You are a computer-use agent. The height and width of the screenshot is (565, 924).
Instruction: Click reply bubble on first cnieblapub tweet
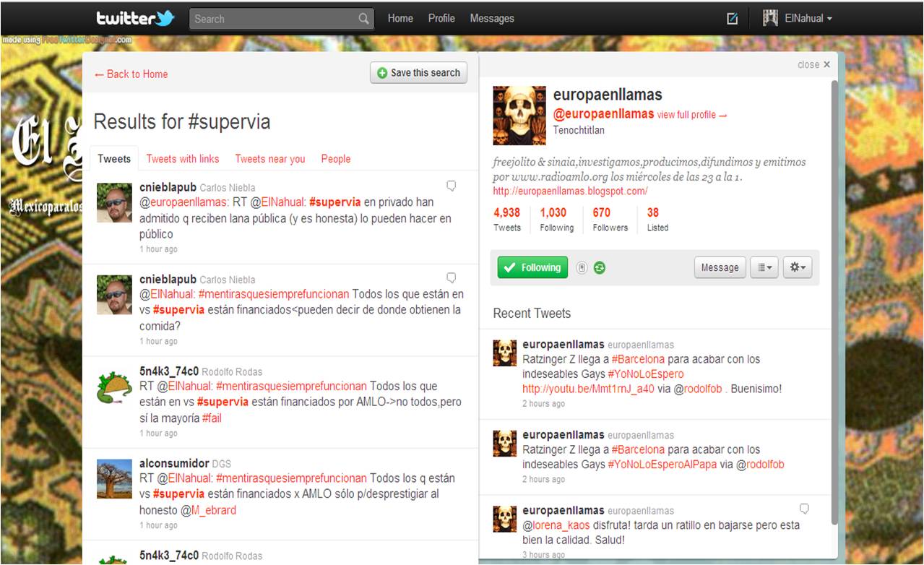click(452, 186)
